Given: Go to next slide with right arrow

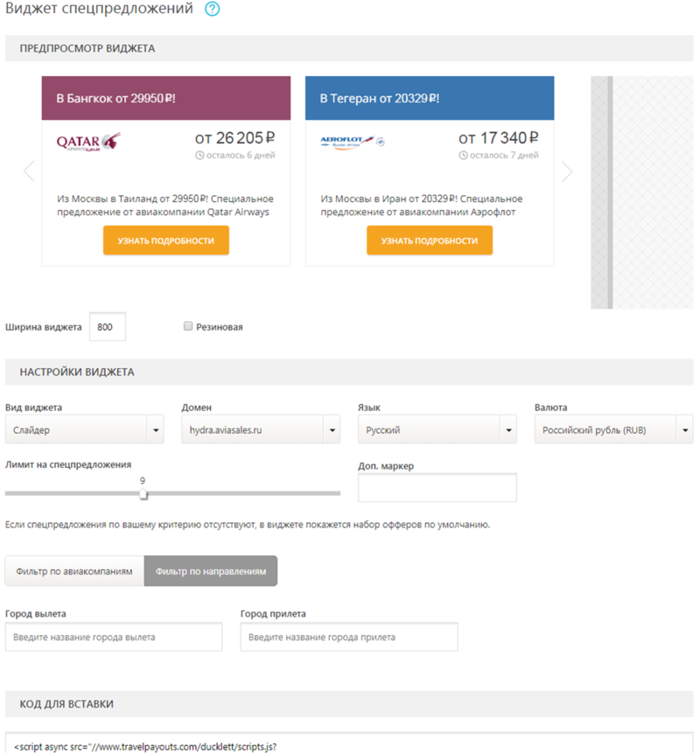Looking at the screenshot, I should pos(567,171).
